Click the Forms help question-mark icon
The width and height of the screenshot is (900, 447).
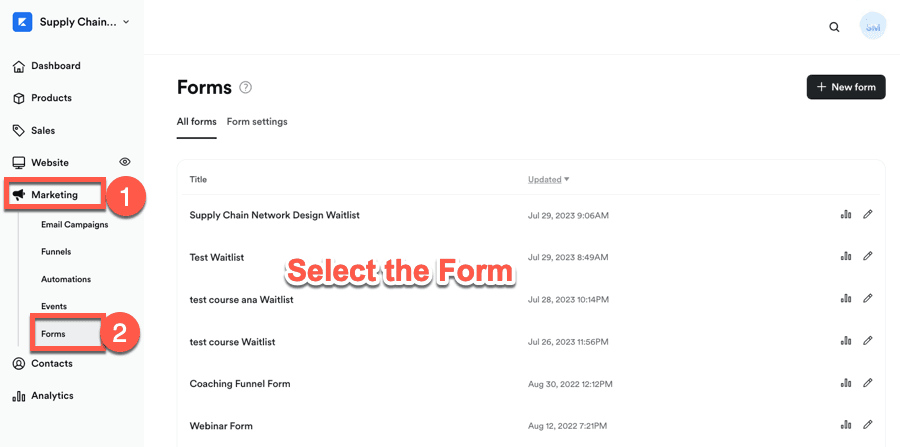click(246, 88)
